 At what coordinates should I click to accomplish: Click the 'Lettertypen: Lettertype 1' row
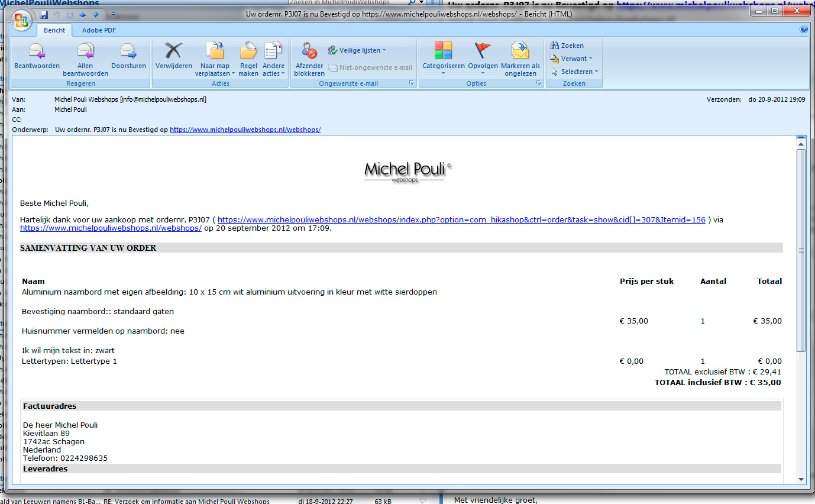69,361
